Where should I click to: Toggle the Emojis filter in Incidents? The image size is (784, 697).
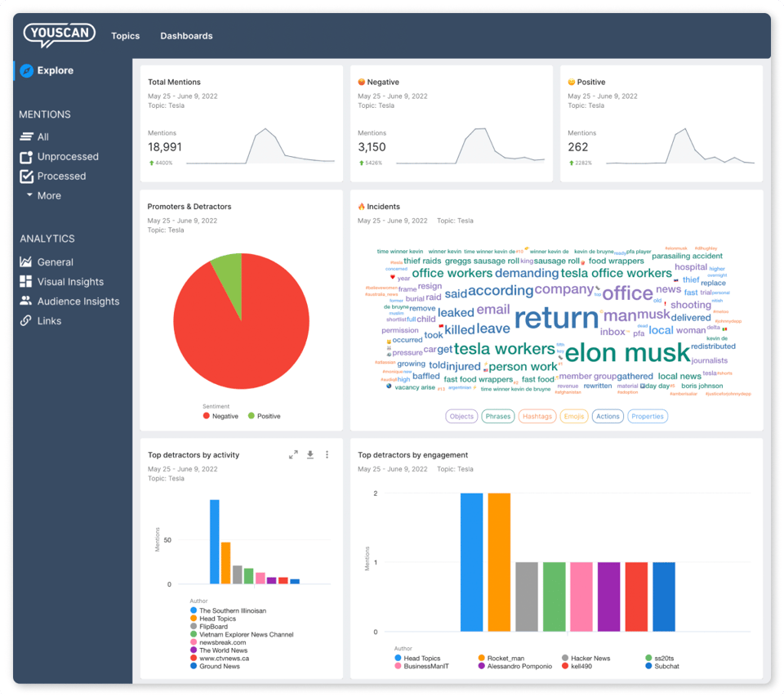tap(574, 416)
